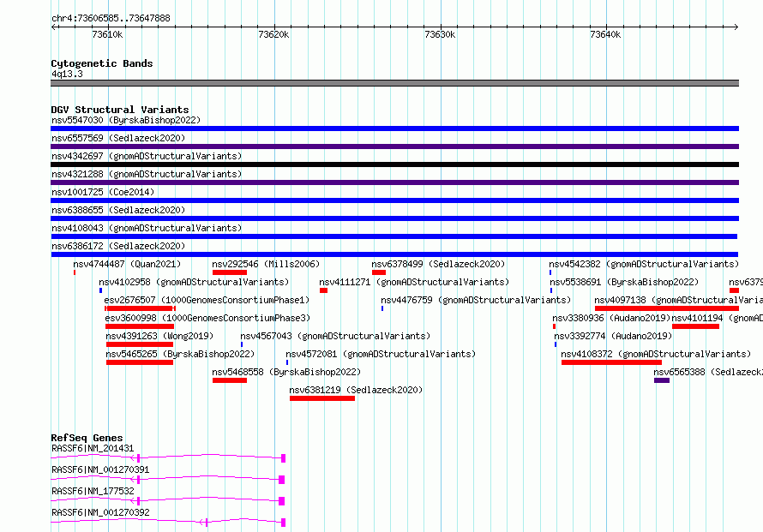Image resolution: width=763 pixels, height=532 pixels.
Task: Click the black bar under nsv4342697
Action: coord(394,164)
